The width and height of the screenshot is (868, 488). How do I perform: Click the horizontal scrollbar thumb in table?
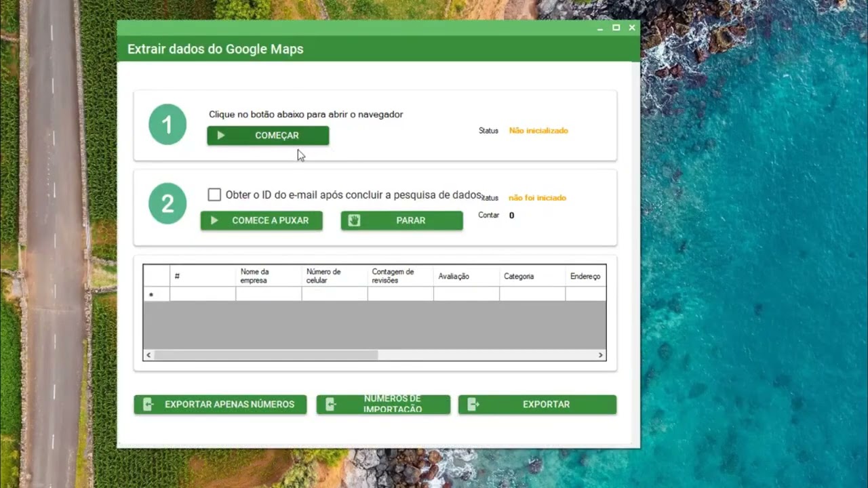266,355
